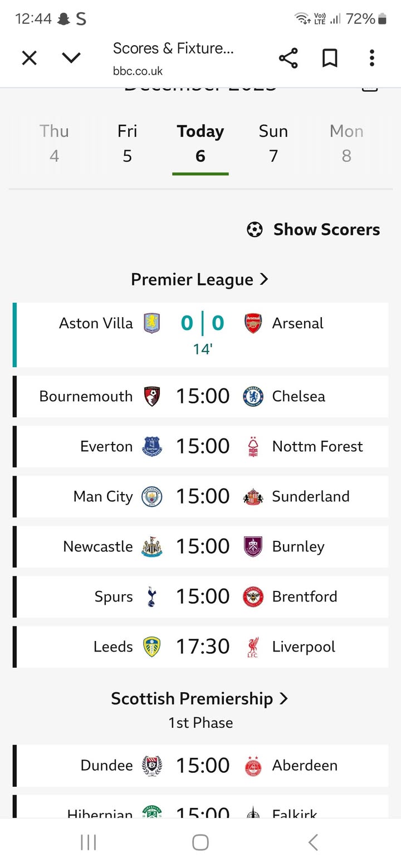Expand the minimize chevron beside the close X

tap(71, 58)
